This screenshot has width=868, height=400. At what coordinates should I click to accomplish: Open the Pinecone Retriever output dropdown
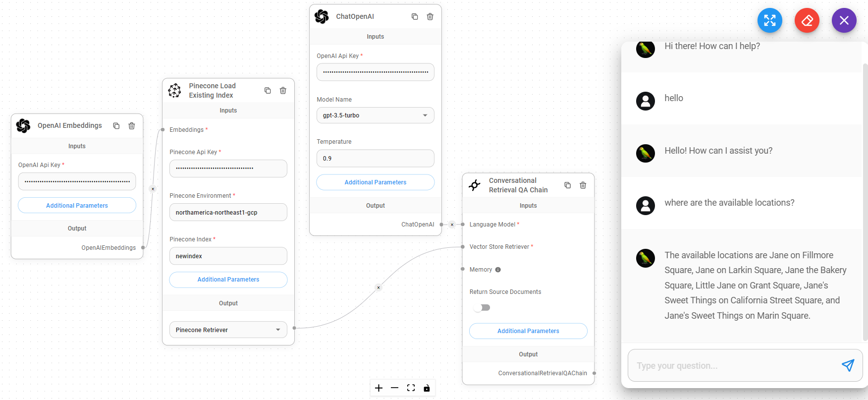coord(228,330)
